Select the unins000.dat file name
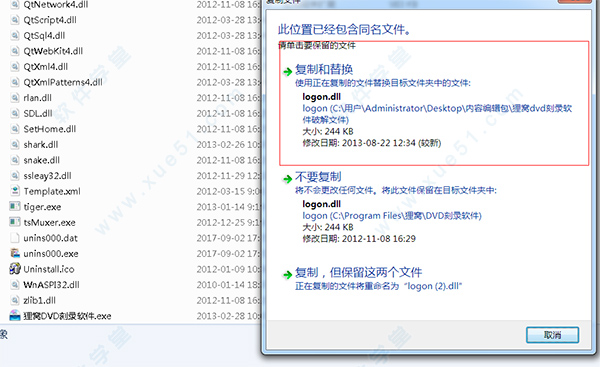600x367 pixels. 50,238
